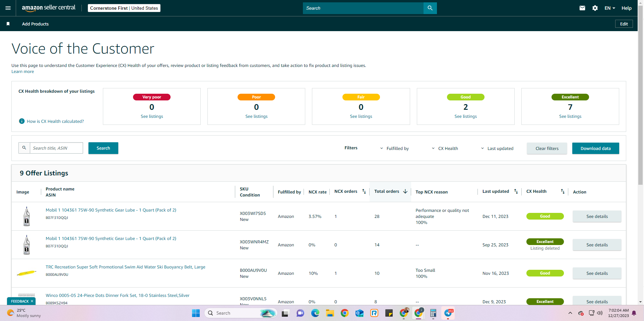Open the Winco Dinner Fork Set product link

(x=117, y=295)
